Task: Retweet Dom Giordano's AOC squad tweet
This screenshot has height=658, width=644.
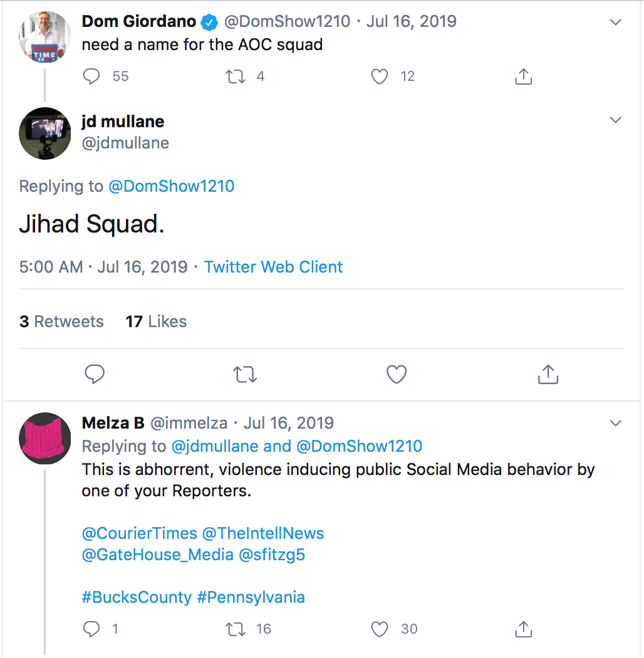Action: pos(236,76)
